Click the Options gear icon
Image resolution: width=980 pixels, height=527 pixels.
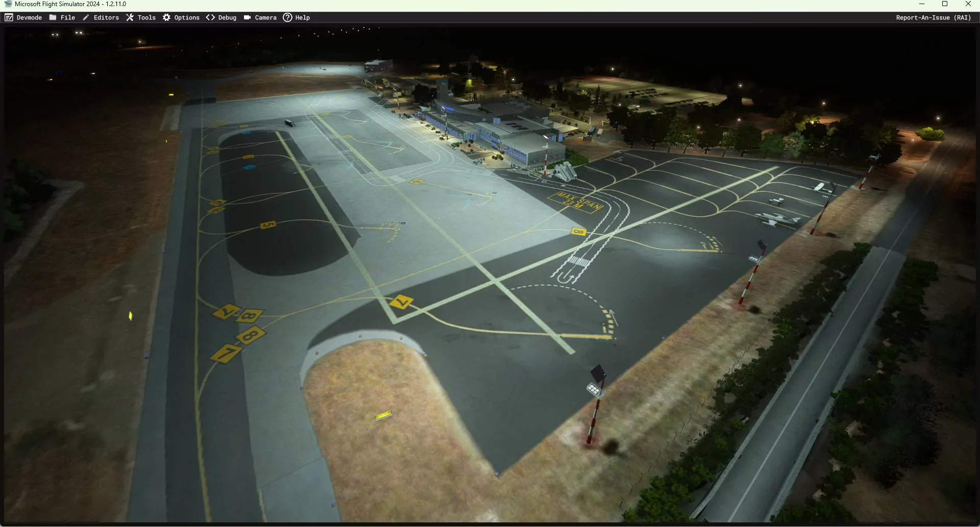click(166, 17)
